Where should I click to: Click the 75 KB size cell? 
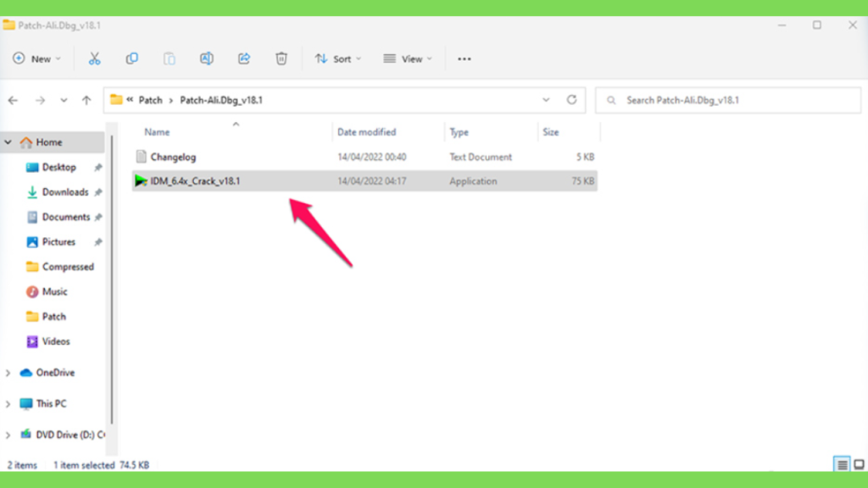click(x=583, y=181)
